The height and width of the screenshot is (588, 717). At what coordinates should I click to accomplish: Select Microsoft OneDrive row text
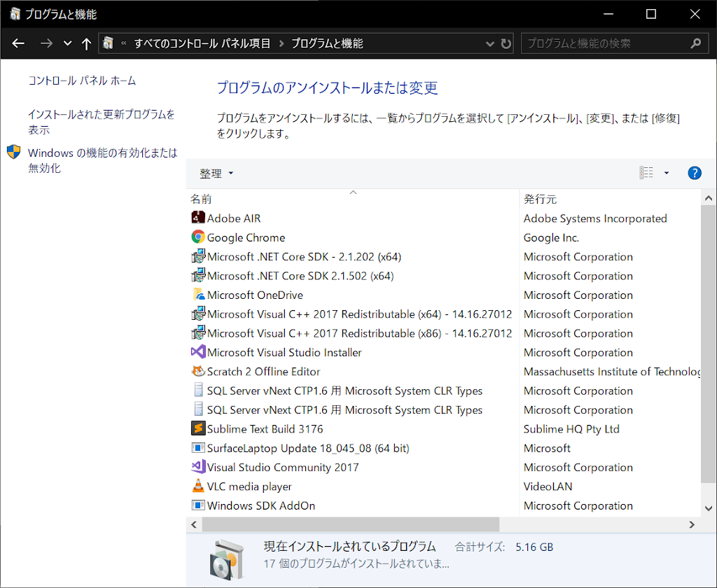255,295
